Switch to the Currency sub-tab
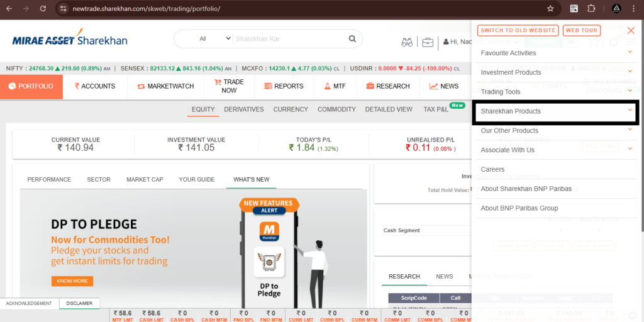The width and height of the screenshot is (644, 322). (x=291, y=109)
